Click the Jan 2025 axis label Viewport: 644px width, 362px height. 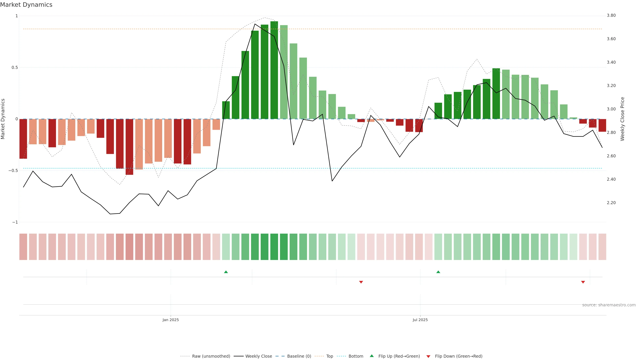(171, 320)
